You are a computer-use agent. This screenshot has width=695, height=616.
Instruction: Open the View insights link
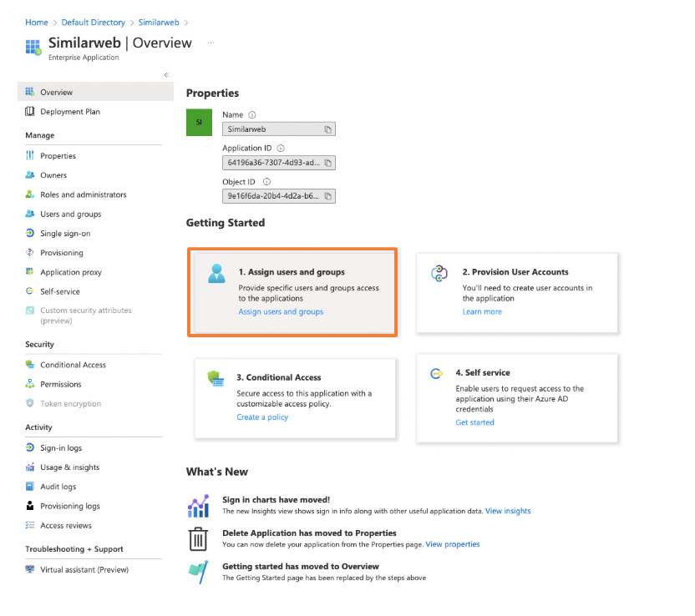pos(508,511)
